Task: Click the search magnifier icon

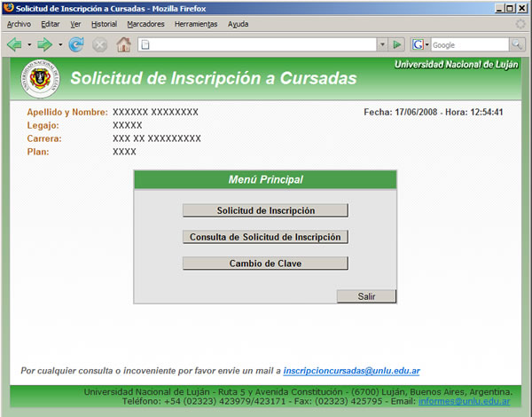Action: coord(517,44)
